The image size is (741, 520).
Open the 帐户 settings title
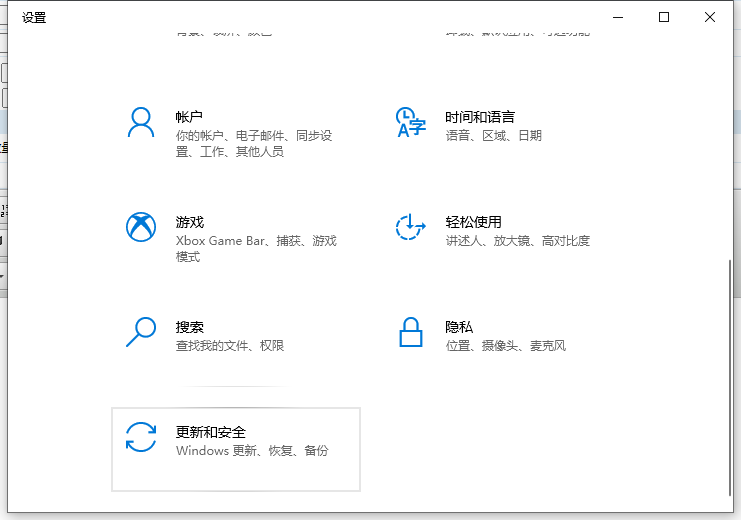pyautogui.click(x=189, y=117)
